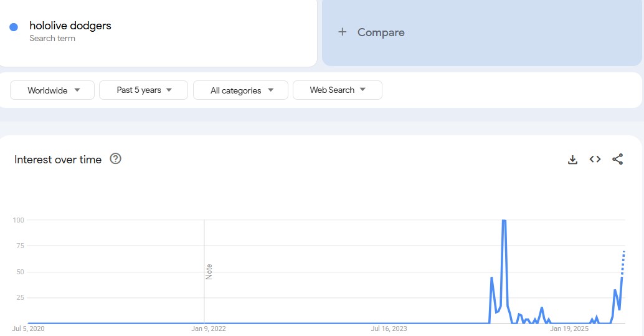Click the 75 y-axis label
Image resolution: width=644 pixels, height=336 pixels.
(20, 246)
